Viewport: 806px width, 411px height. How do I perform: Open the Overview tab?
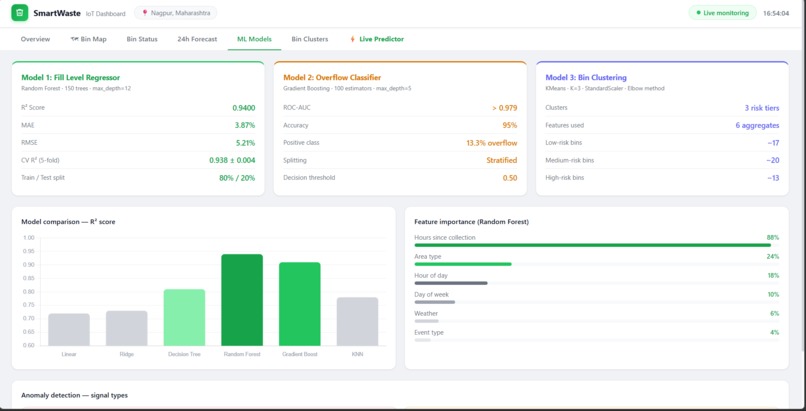click(35, 39)
